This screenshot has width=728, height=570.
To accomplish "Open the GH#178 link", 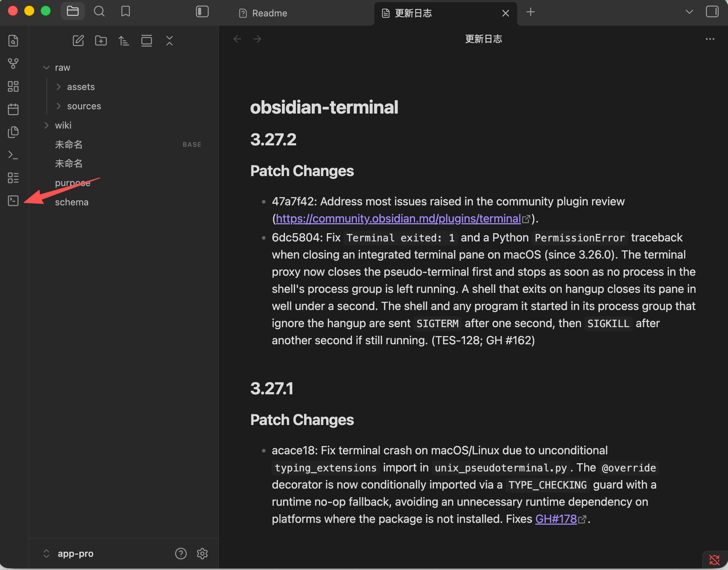I will tap(556, 519).
